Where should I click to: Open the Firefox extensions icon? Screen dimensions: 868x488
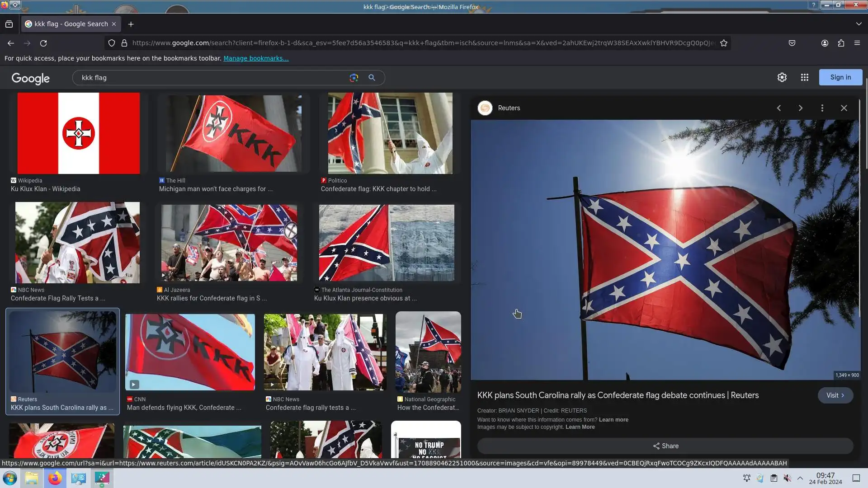click(x=840, y=43)
